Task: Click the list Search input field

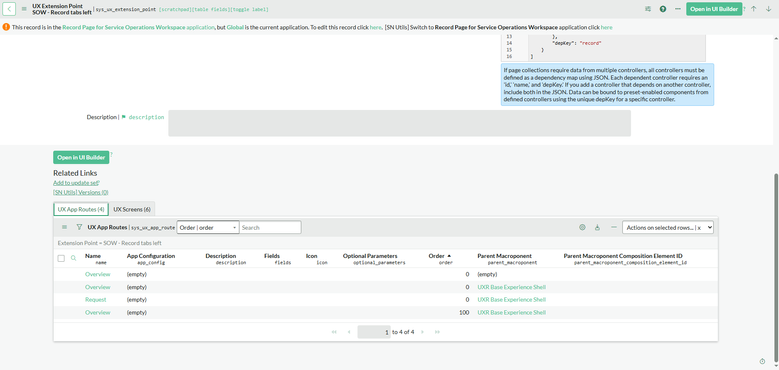Action: pos(270,227)
